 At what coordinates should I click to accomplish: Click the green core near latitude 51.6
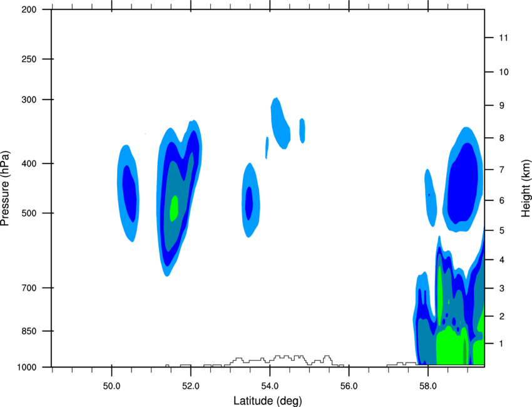coord(174,208)
